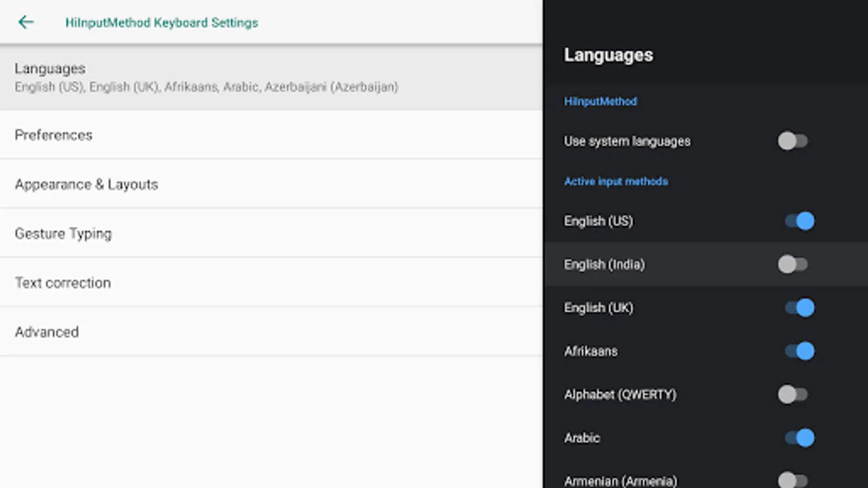Enable Use system languages switch
This screenshot has height=488, width=868.
click(793, 141)
